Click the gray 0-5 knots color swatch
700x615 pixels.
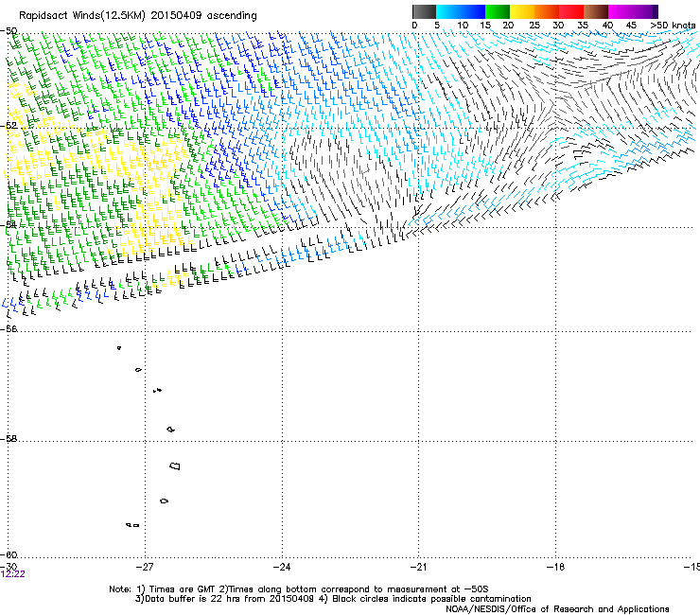[x=424, y=11]
